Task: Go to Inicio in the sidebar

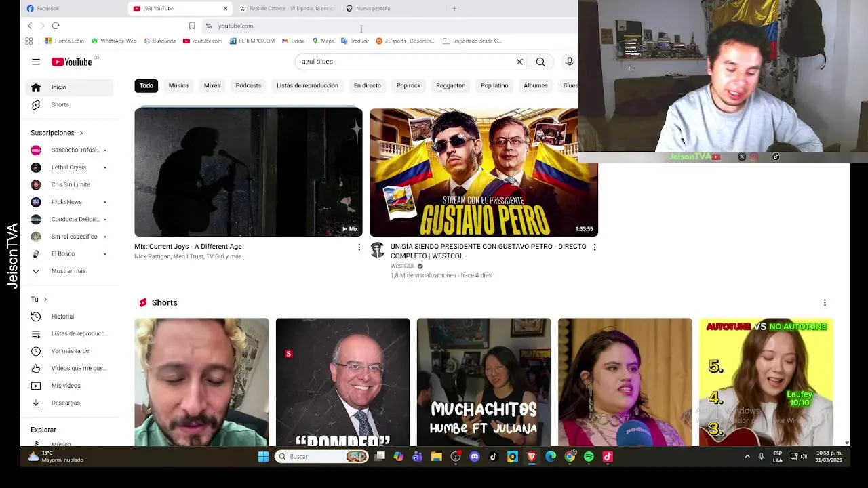Action: (69, 87)
